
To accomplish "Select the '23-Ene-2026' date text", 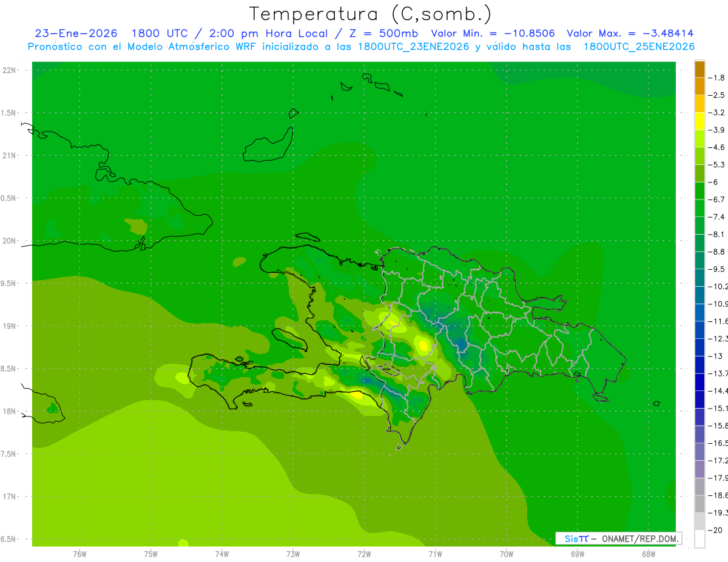I will 76,34.
